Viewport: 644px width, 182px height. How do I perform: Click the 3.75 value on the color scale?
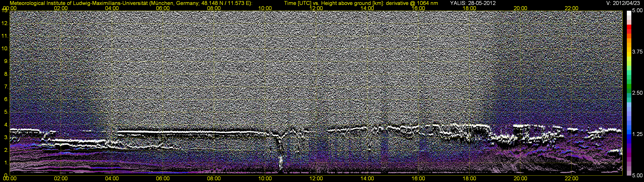[x=637, y=52]
